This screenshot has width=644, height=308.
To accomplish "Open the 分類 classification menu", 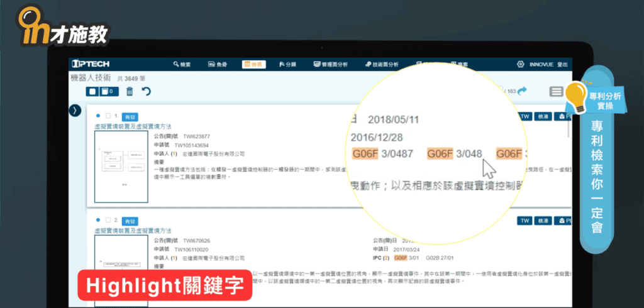I will [x=287, y=65].
